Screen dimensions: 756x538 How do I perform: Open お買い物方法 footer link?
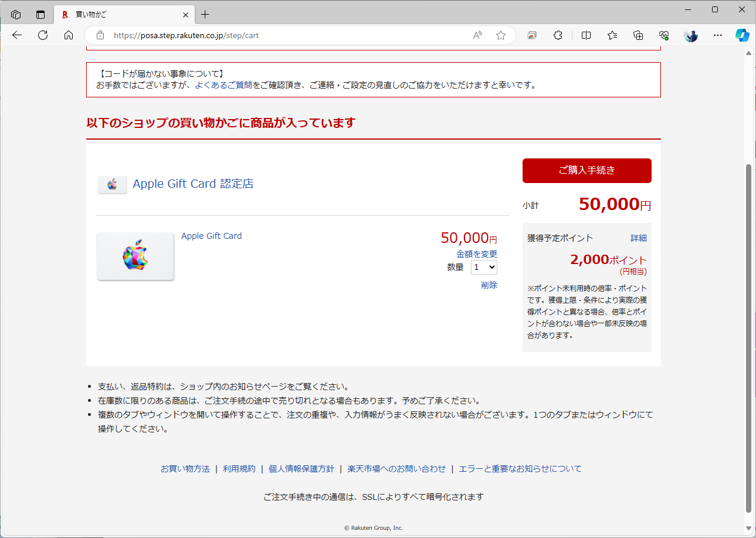pos(185,469)
